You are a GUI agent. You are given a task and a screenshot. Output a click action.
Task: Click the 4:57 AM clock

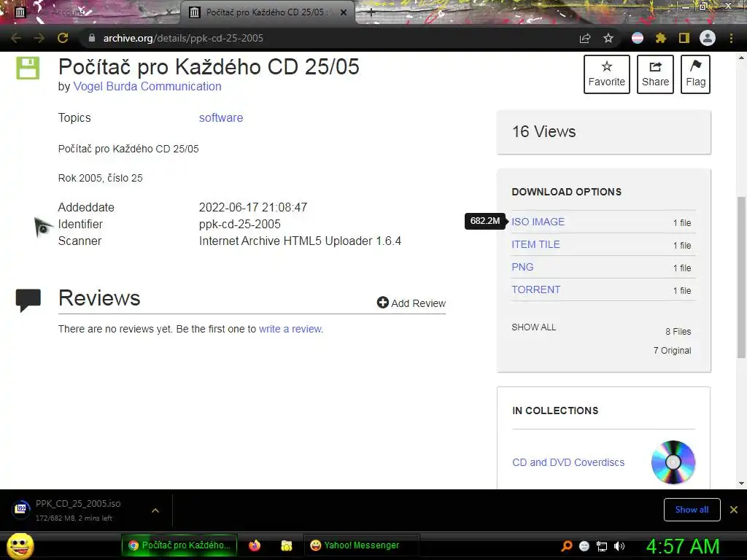tap(683, 546)
